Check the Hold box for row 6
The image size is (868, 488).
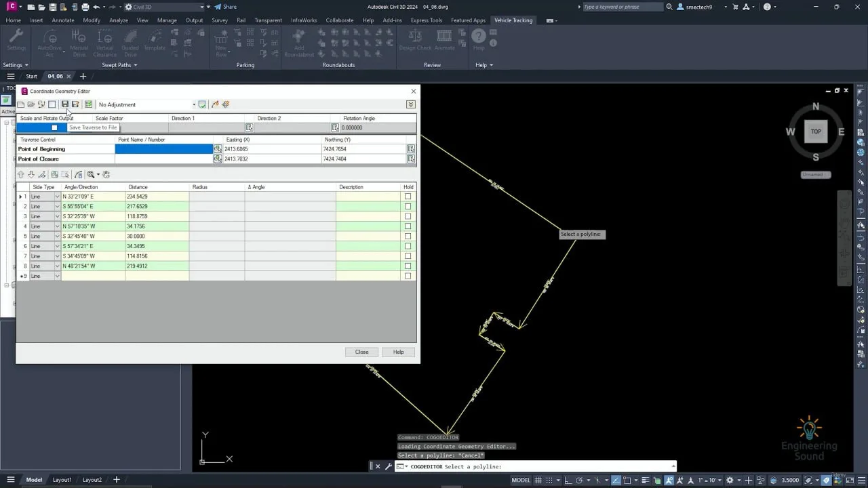point(408,246)
